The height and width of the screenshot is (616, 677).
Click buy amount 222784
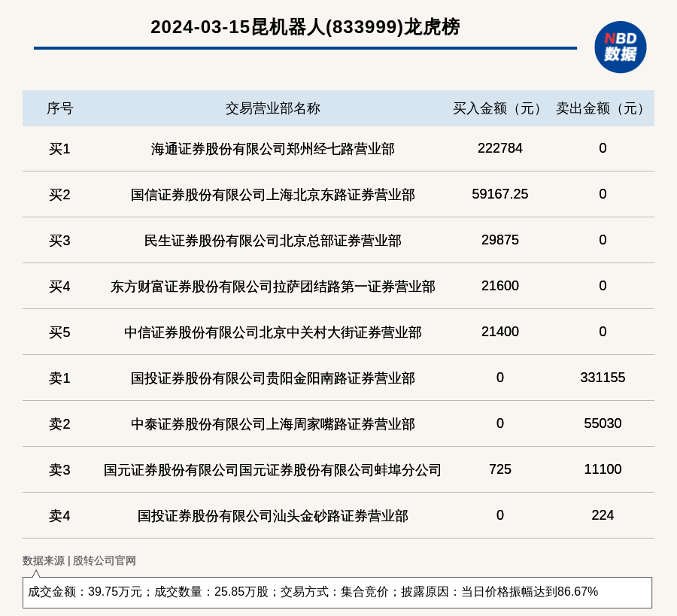(x=500, y=148)
